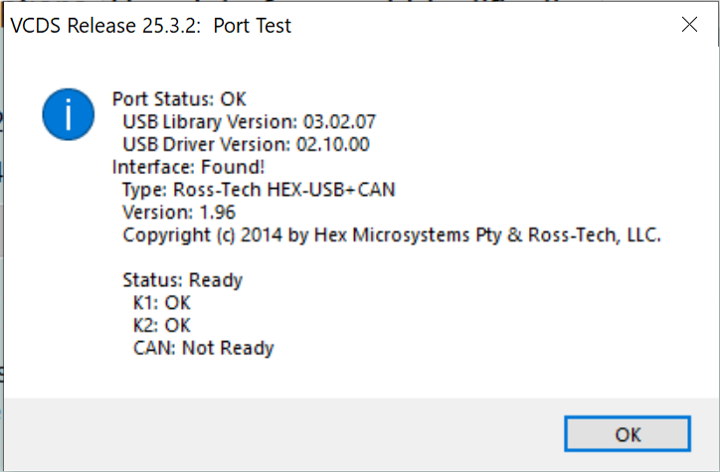The image size is (720, 472).
Task: Click the blue information icon
Action: coord(68,115)
